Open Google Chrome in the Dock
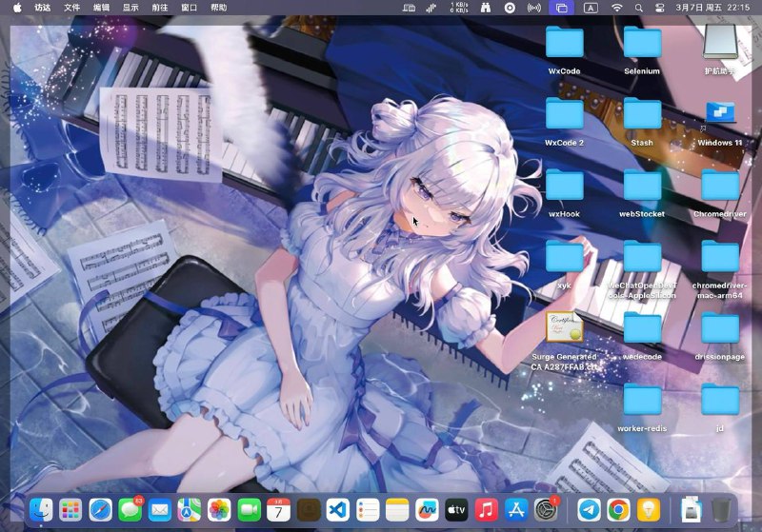 point(618,510)
